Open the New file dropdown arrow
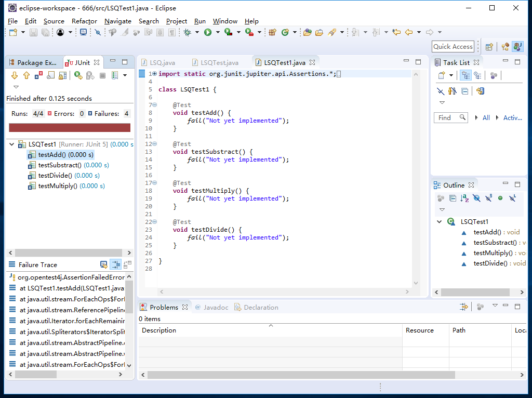Image resolution: width=532 pixels, height=398 pixels. point(23,32)
